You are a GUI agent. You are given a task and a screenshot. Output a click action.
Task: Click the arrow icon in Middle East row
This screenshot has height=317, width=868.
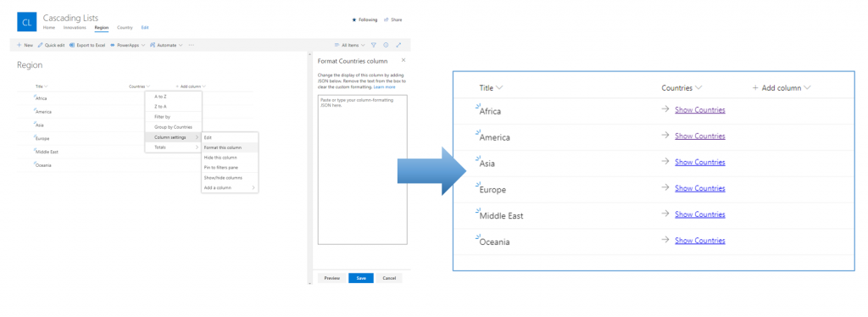click(x=665, y=214)
